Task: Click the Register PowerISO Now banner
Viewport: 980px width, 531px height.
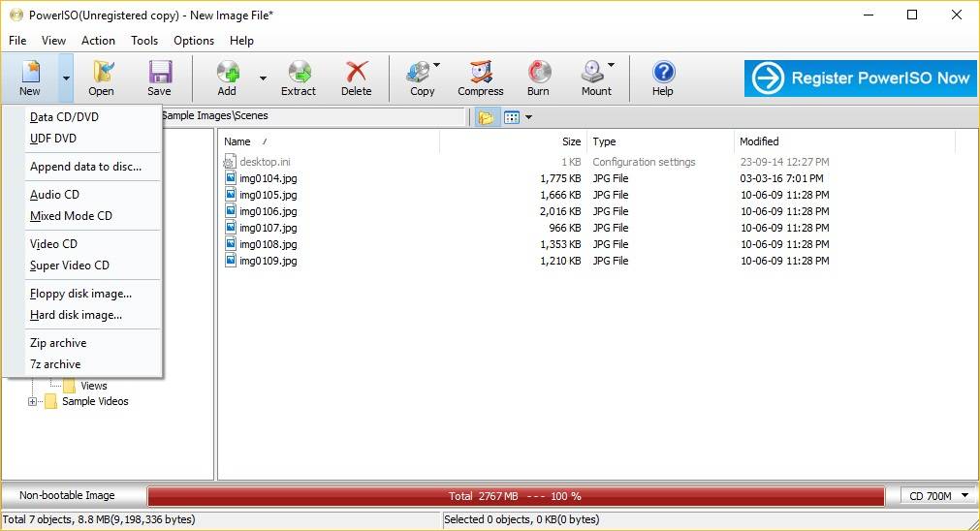Action: (860, 78)
